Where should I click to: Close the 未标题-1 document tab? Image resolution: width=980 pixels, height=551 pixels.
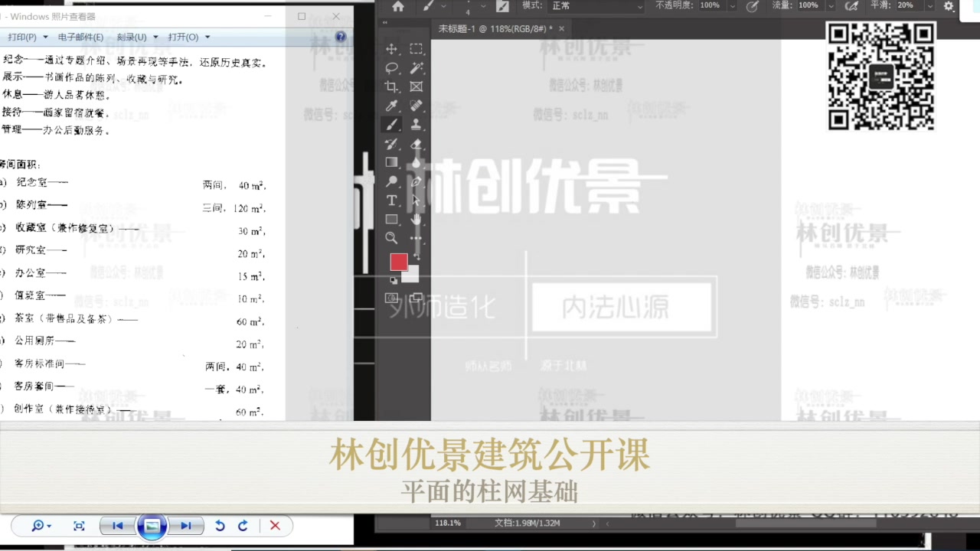pos(561,28)
